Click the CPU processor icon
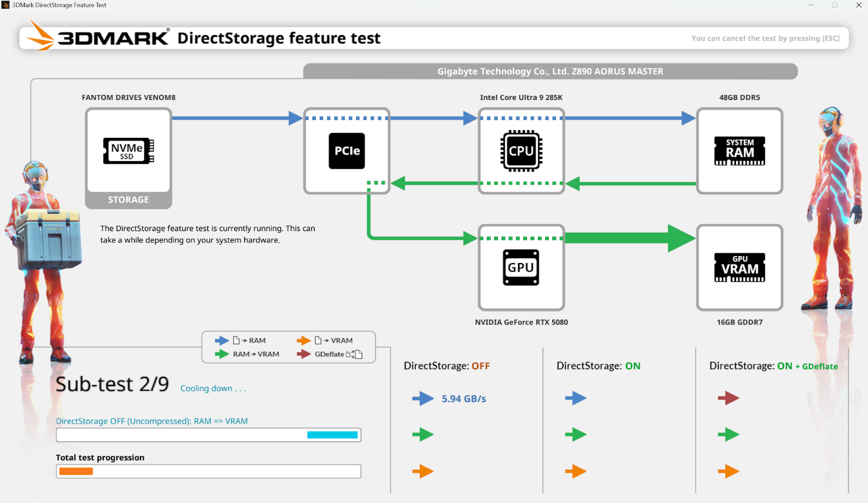 pos(521,151)
